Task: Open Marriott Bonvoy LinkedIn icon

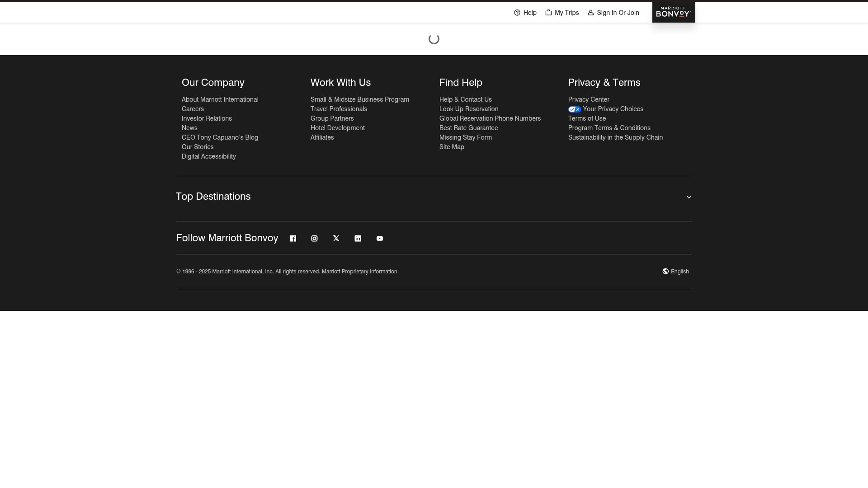Action: [x=358, y=239]
